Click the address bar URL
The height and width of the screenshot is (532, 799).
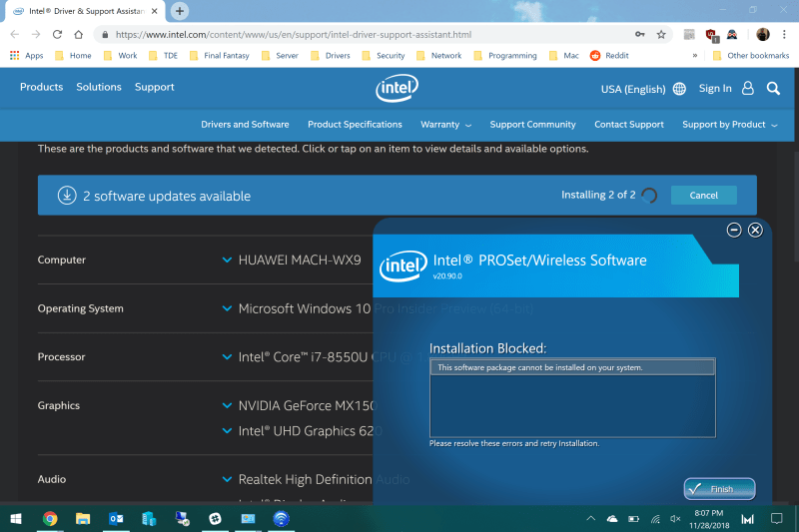[293, 35]
